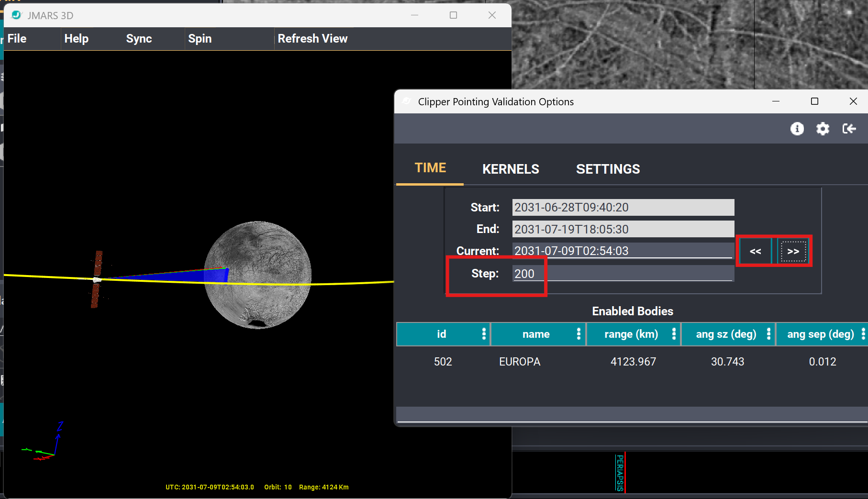Click Refresh View in JMARS 3D

click(x=313, y=39)
